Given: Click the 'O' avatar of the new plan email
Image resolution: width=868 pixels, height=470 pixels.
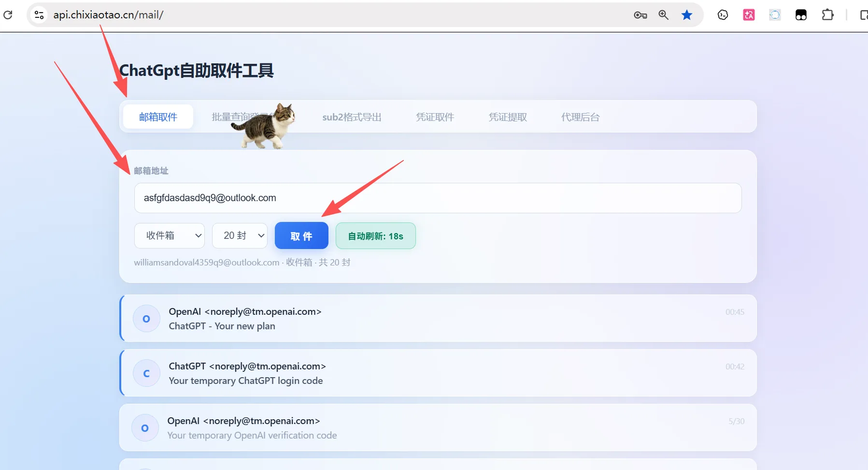Looking at the screenshot, I should click(x=146, y=319).
